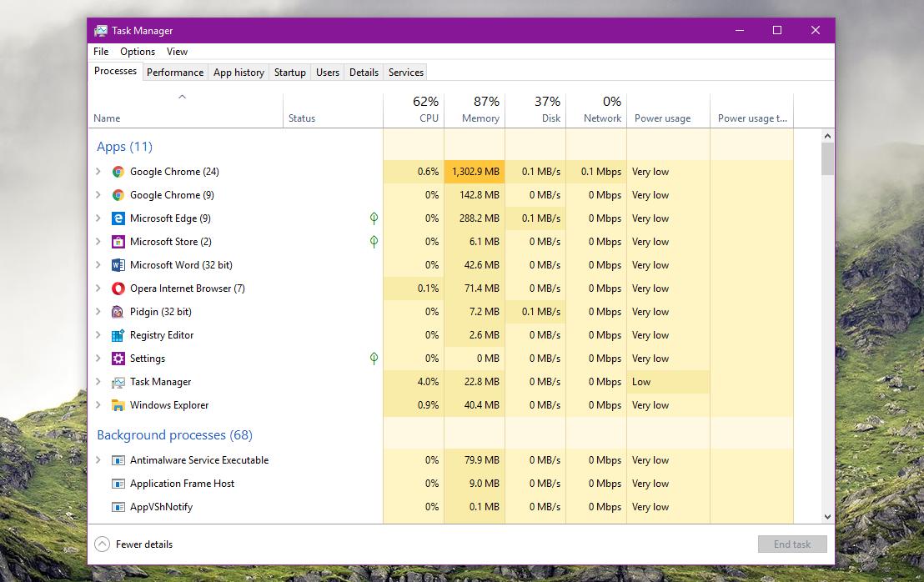Screen dimensions: 924x582
Task: Open the File menu
Action: 101,52
